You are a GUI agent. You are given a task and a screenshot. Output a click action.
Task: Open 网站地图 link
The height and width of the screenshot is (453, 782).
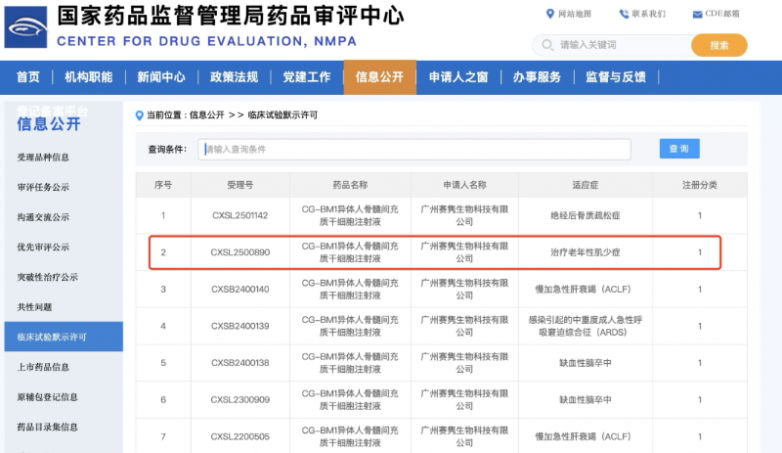tap(575, 14)
